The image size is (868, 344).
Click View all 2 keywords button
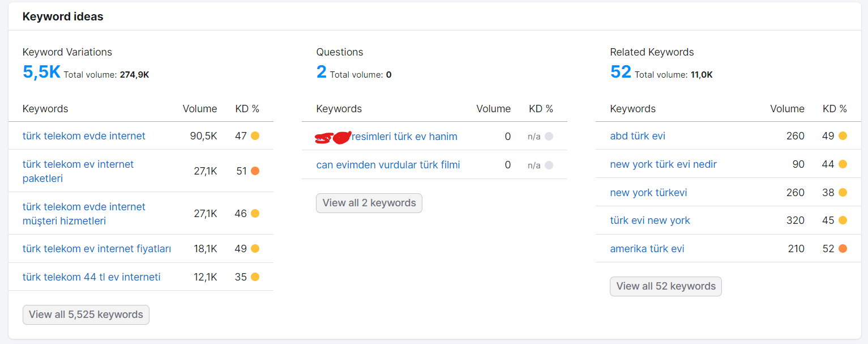(x=369, y=203)
